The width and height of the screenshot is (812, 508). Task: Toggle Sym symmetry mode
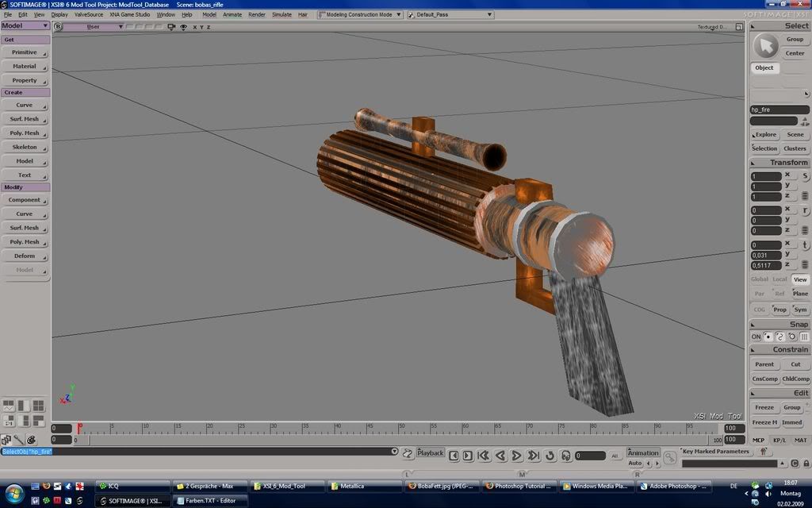(x=800, y=310)
